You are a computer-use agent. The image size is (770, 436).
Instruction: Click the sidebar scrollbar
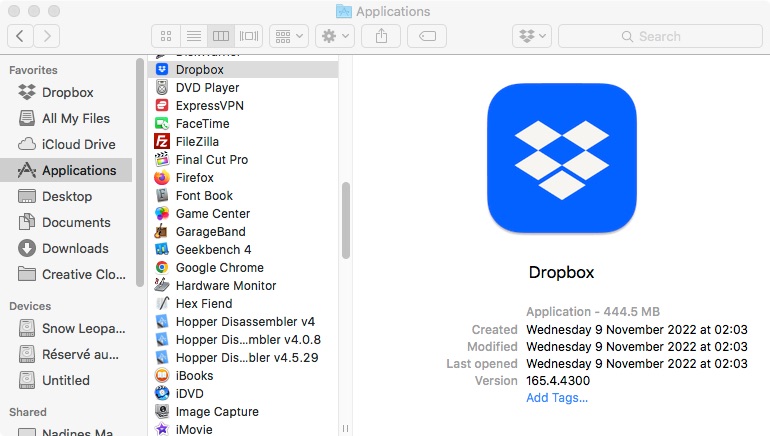coord(140,173)
